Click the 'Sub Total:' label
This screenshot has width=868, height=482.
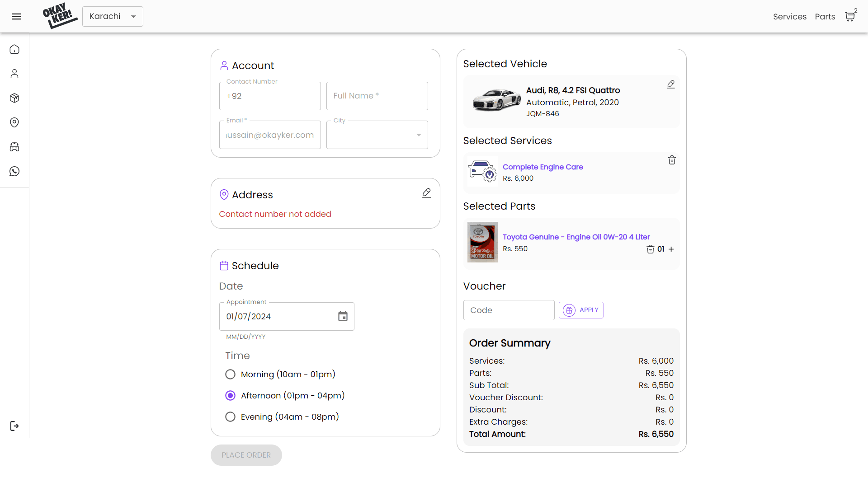point(489,385)
